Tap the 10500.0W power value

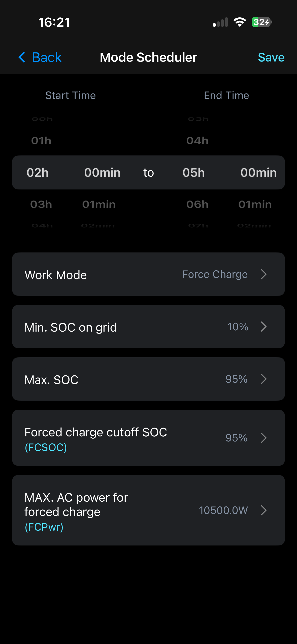coord(223,510)
